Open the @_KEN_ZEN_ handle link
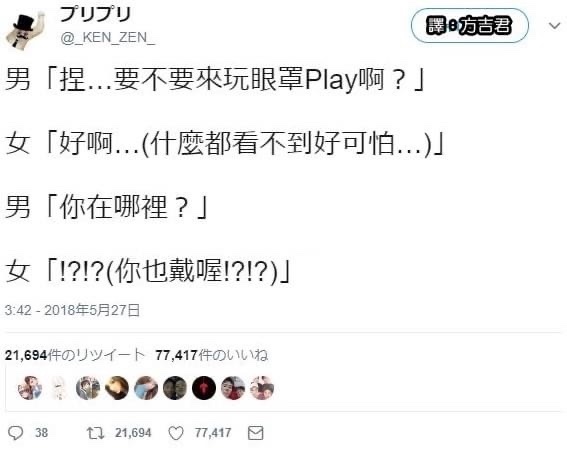The height and width of the screenshot is (449, 567). (x=108, y=38)
